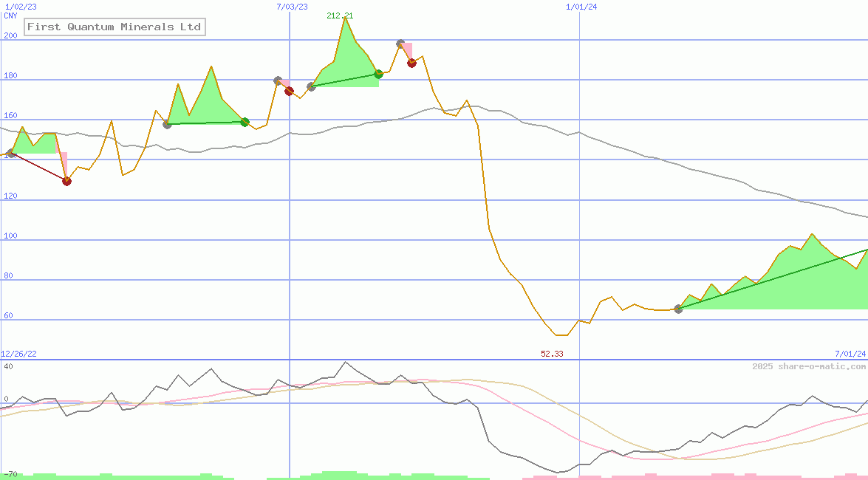Click the First Quantum Minerals Ltd title box

coord(115,27)
